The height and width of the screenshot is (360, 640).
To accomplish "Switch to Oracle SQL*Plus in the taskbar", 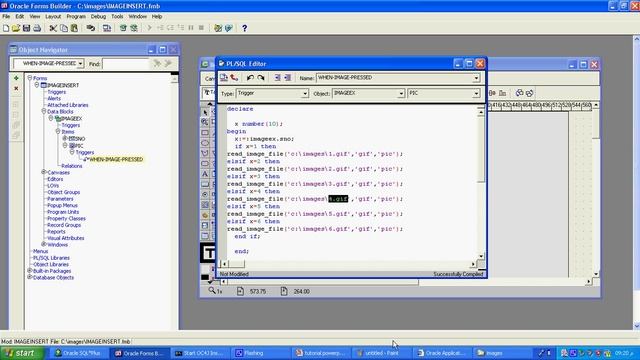I will coord(78,353).
